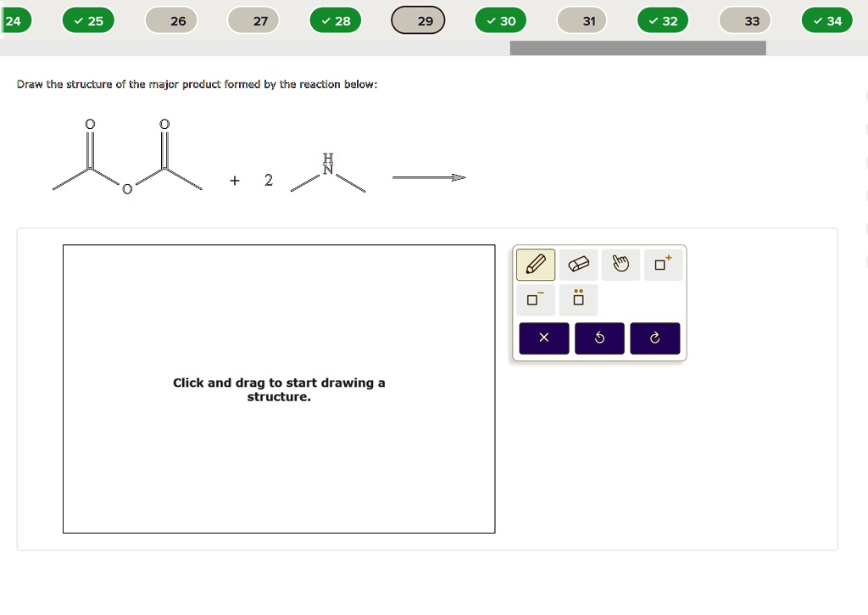
Task: Select the add negative charge tool
Action: (535, 299)
